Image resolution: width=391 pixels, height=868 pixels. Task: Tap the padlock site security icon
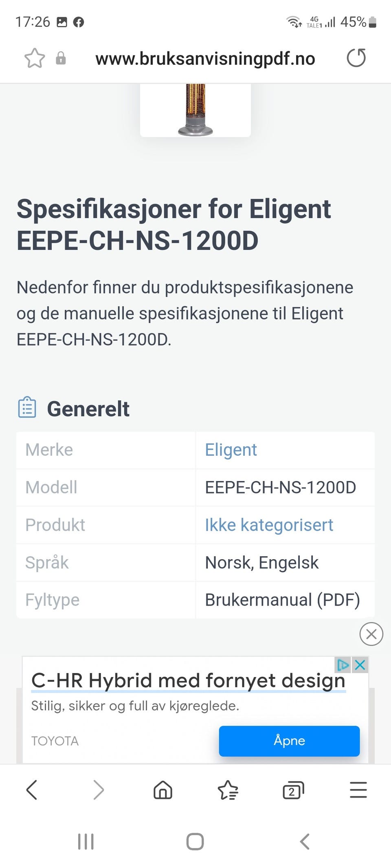tap(61, 58)
